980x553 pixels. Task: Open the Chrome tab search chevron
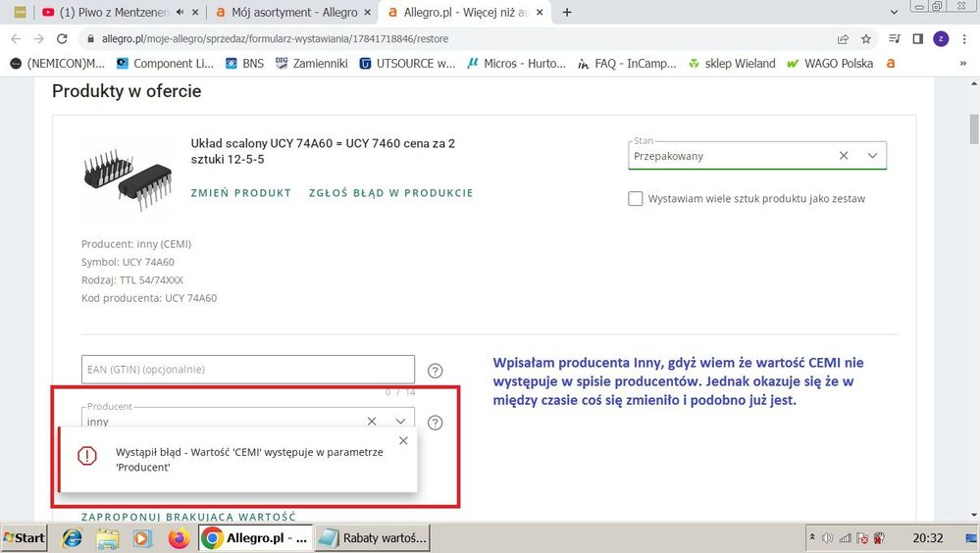[893, 12]
